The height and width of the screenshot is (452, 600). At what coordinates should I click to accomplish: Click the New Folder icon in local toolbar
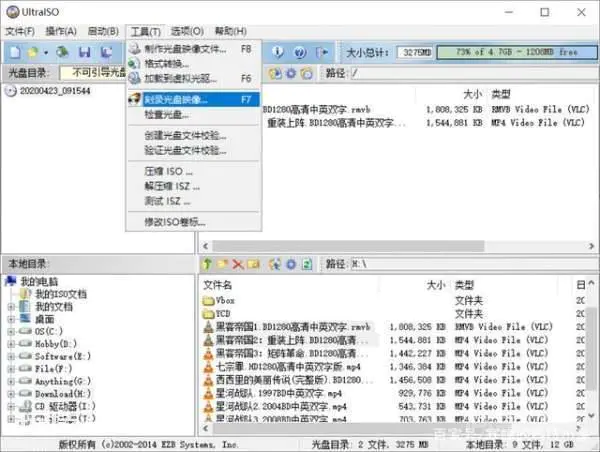coord(223,264)
